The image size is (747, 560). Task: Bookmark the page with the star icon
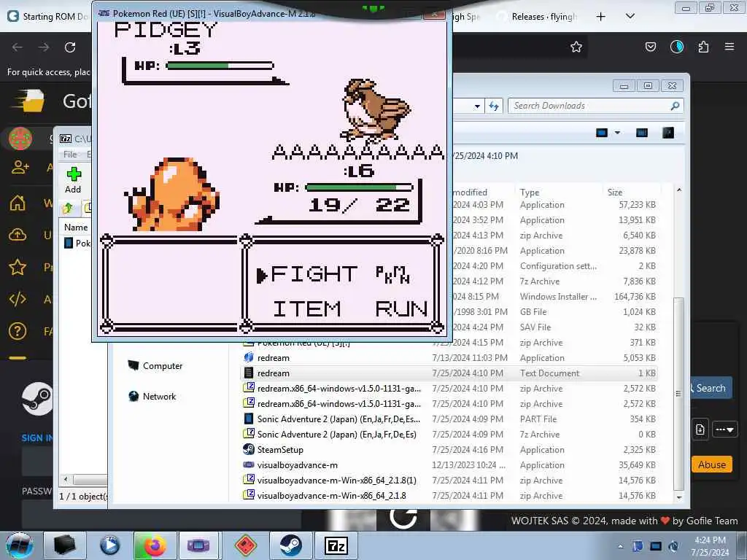click(x=576, y=47)
